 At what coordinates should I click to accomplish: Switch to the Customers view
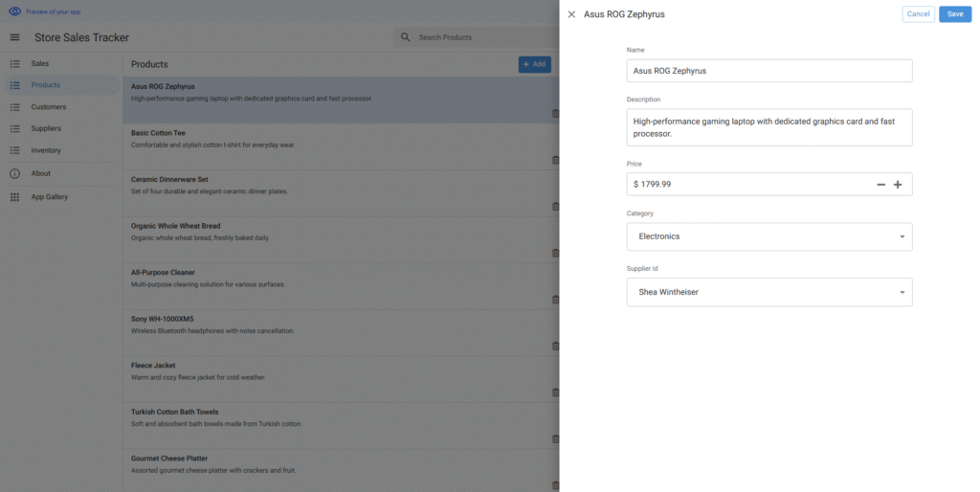click(x=48, y=107)
